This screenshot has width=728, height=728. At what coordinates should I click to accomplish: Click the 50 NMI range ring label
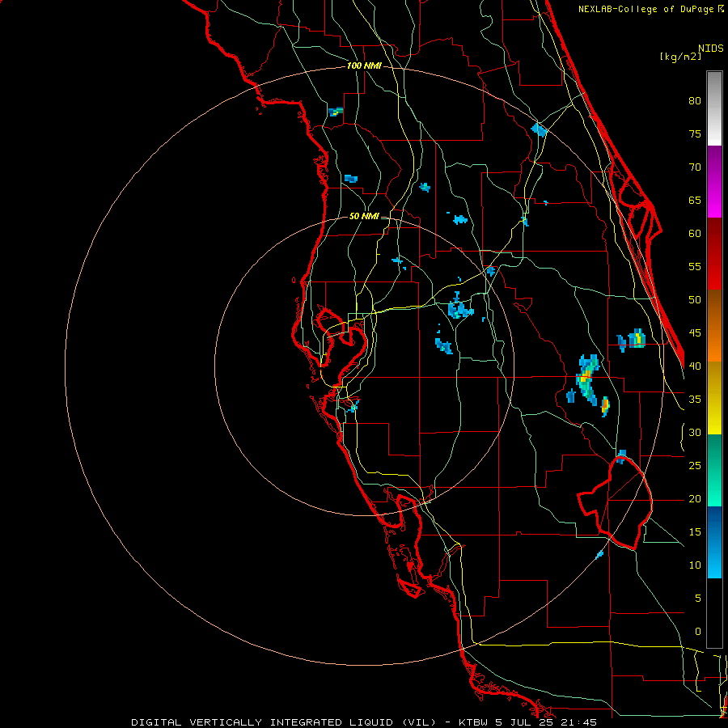pos(364,216)
